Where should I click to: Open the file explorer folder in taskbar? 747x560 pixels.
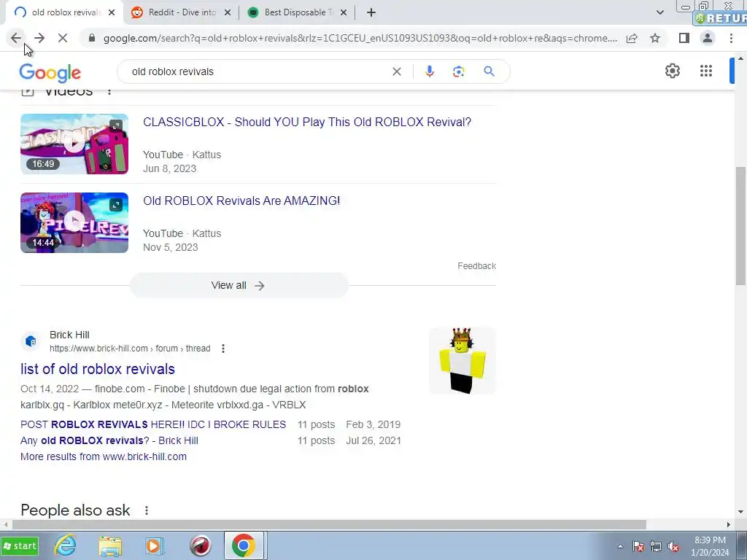pyautogui.click(x=110, y=545)
